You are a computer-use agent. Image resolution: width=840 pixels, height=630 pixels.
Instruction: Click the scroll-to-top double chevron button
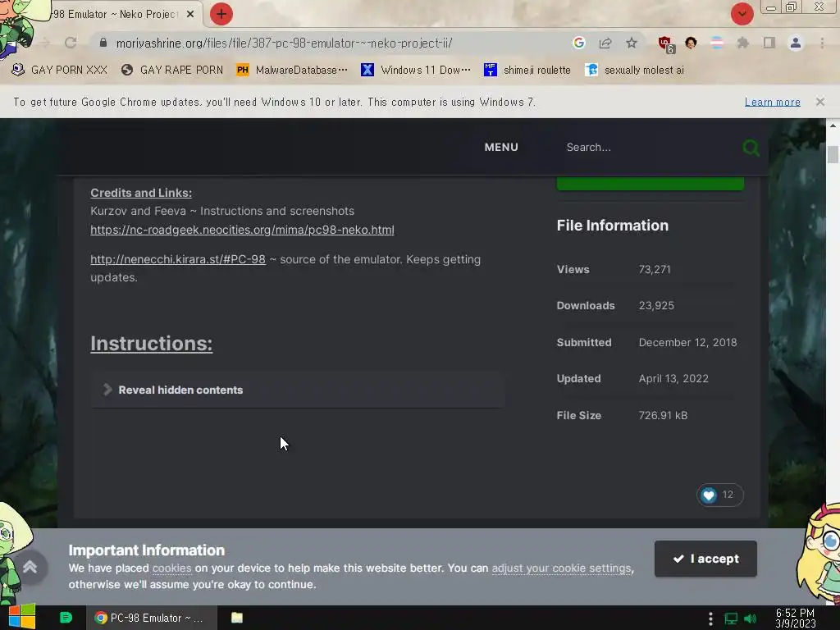tap(30, 568)
